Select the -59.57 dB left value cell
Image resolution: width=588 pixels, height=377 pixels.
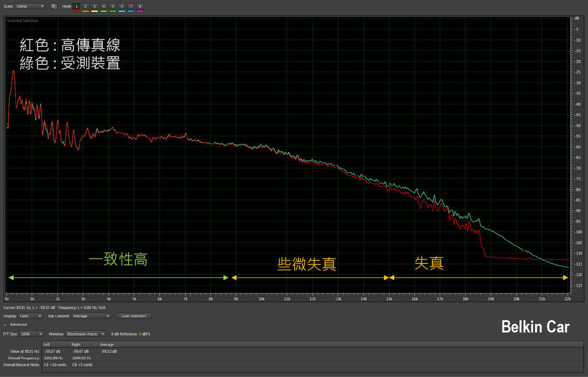pyautogui.click(x=52, y=352)
